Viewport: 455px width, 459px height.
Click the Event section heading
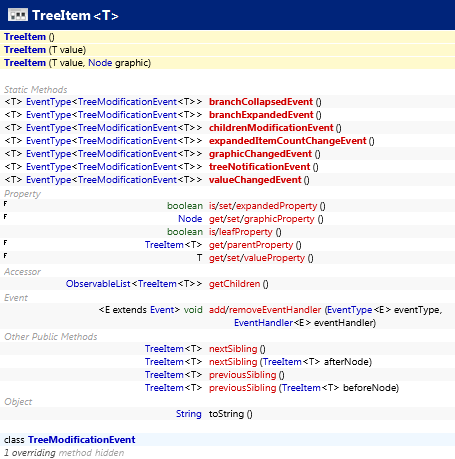16,298
